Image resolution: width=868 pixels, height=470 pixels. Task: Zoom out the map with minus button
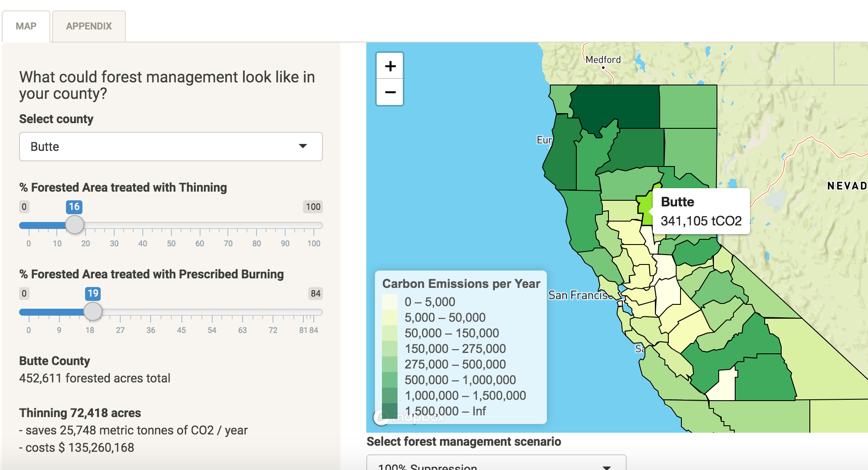(390, 92)
